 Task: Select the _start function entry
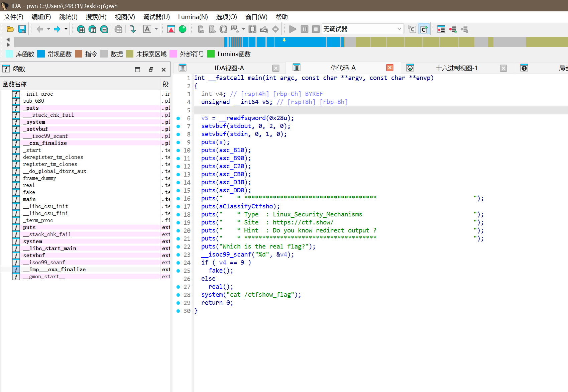click(x=32, y=150)
